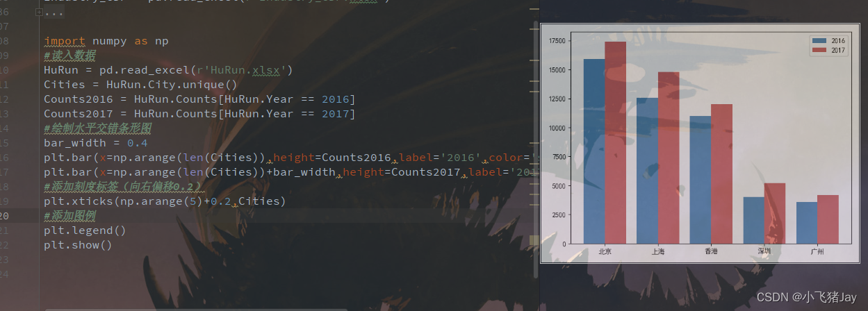Click the 'plt.show()' line
Image resolution: width=868 pixels, height=311 pixels.
pos(78,245)
